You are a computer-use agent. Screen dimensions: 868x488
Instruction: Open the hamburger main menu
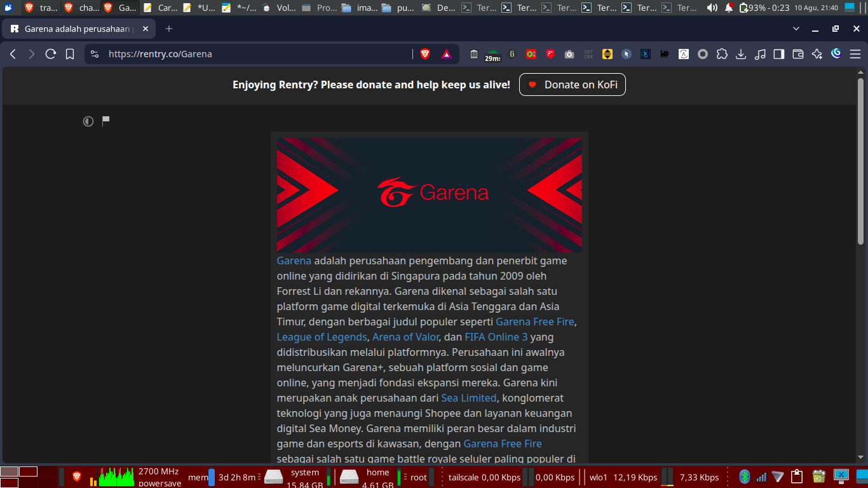point(855,54)
